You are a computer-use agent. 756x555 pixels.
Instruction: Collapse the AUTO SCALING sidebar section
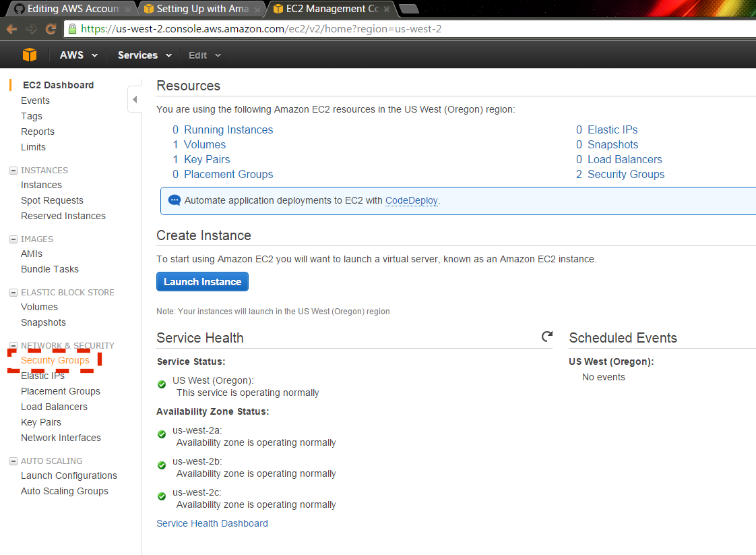tap(13, 461)
